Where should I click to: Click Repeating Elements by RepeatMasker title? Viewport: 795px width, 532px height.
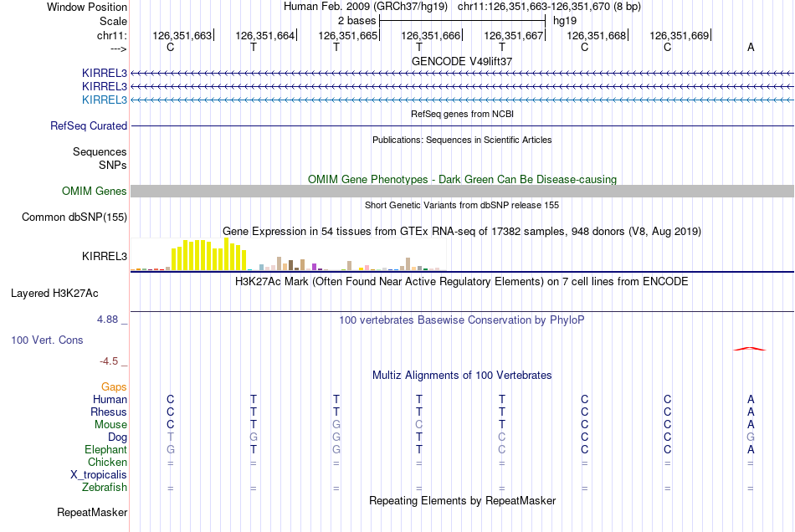tap(462, 500)
